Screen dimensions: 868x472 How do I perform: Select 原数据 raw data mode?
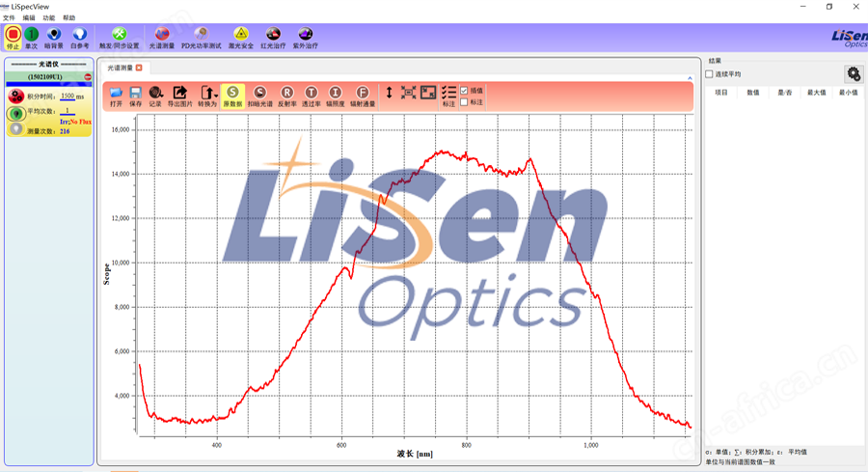(232, 97)
